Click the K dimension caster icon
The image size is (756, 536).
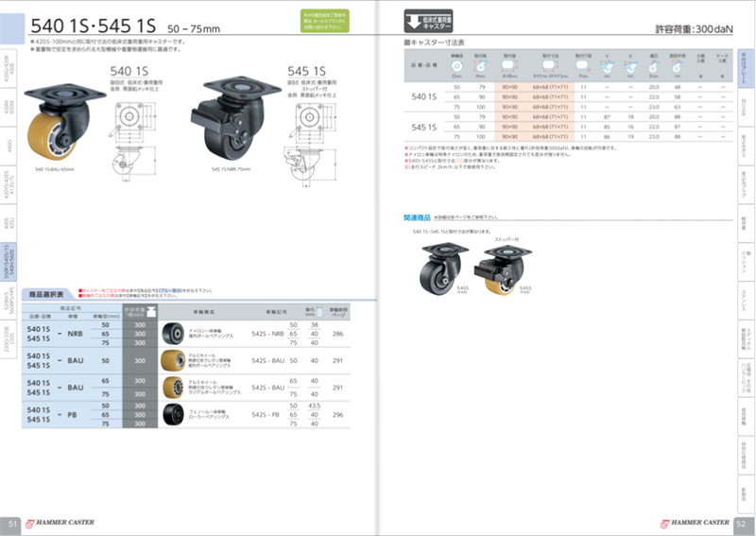pyautogui.click(x=630, y=66)
